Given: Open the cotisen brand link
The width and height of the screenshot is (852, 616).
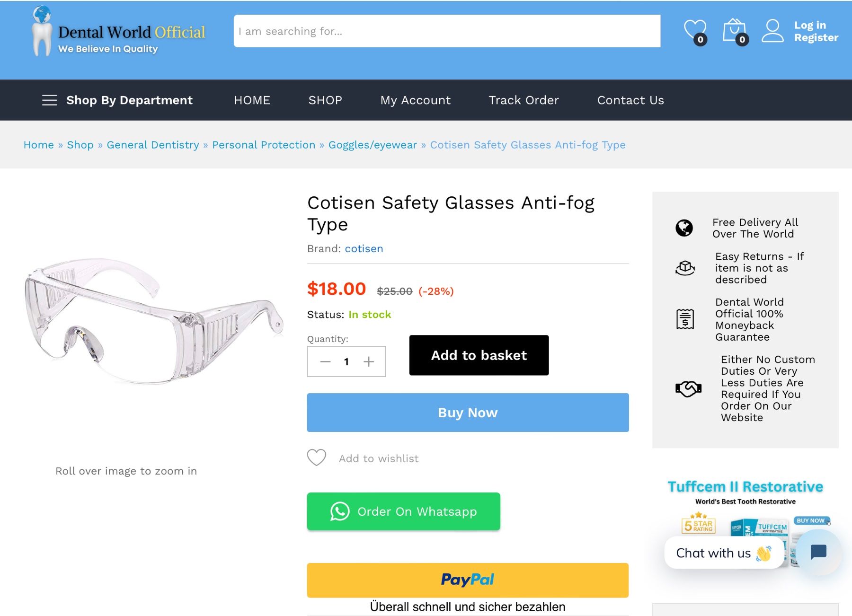Looking at the screenshot, I should [364, 249].
